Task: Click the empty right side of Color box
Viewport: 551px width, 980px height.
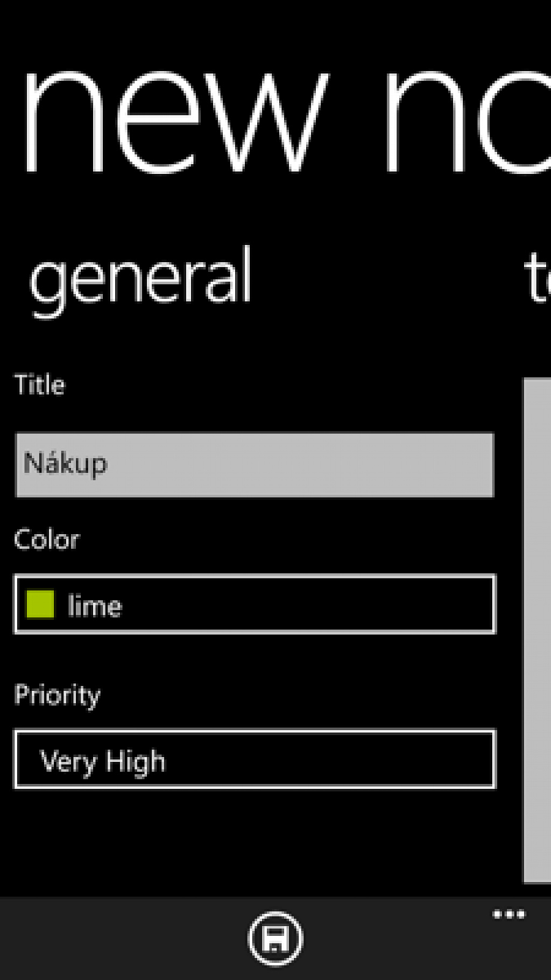Action: 350,605
